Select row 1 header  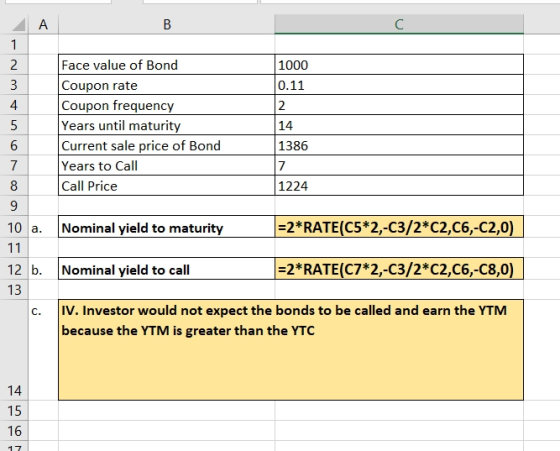tap(14, 45)
